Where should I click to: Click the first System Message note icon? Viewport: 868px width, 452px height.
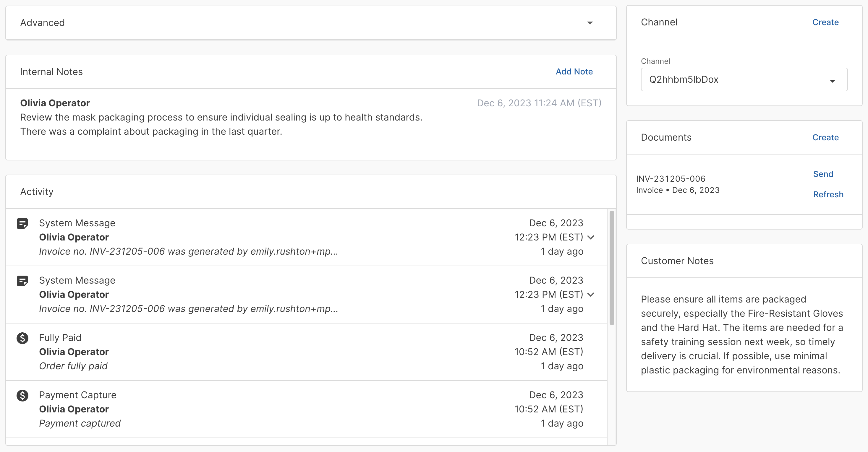[x=22, y=223]
